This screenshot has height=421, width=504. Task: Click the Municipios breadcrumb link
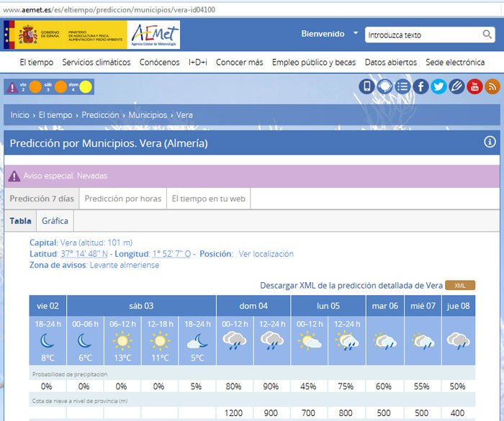click(148, 115)
